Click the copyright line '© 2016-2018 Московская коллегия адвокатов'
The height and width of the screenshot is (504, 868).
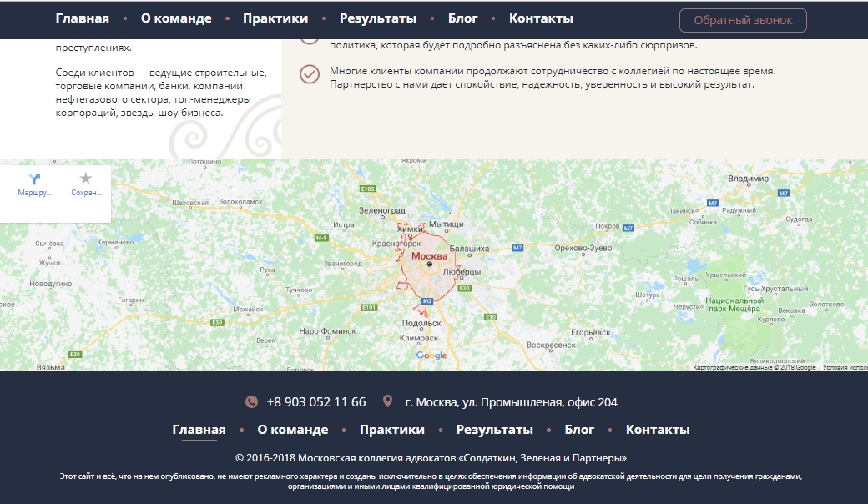(x=431, y=458)
